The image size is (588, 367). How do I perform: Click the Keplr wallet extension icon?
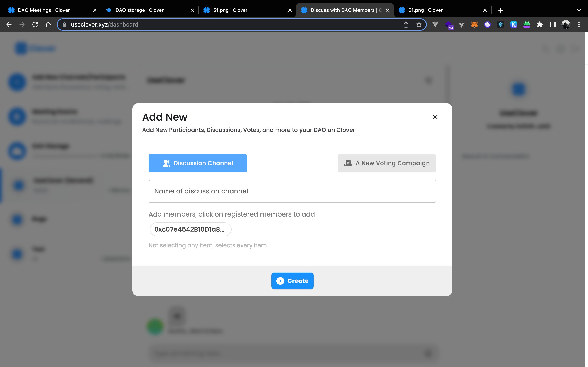(x=513, y=24)
